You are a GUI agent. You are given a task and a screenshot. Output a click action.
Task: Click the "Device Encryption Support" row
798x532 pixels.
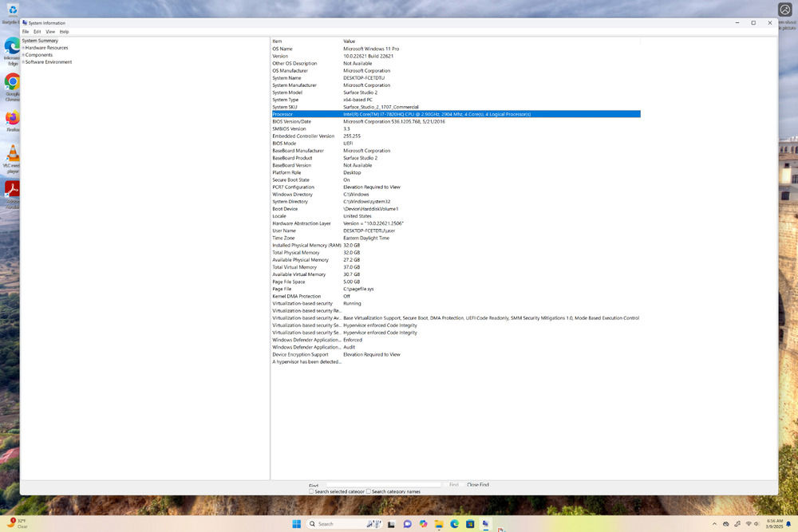456,354
